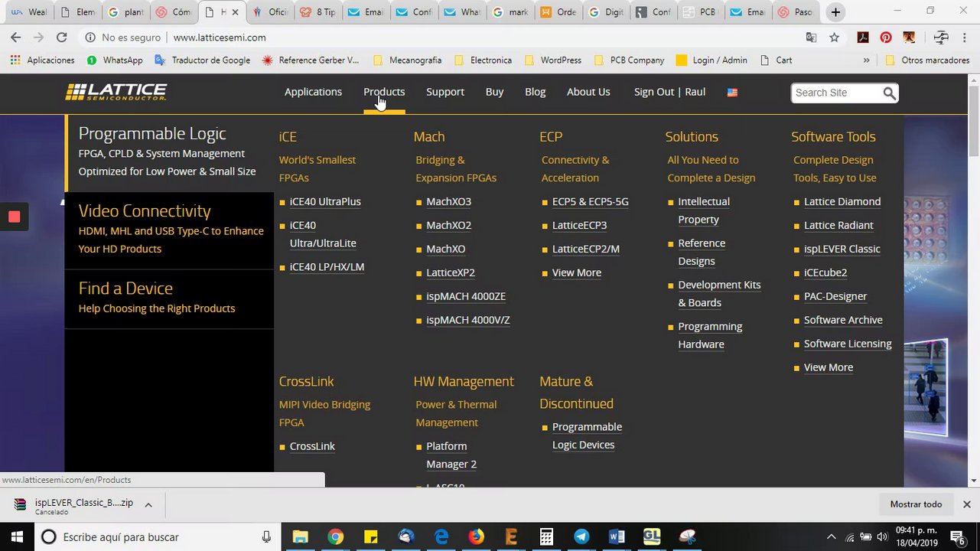Open Microsoft Word from the taskbar
Screen dimensions: 980x551
pyautogui.click(x=617, y=536)
